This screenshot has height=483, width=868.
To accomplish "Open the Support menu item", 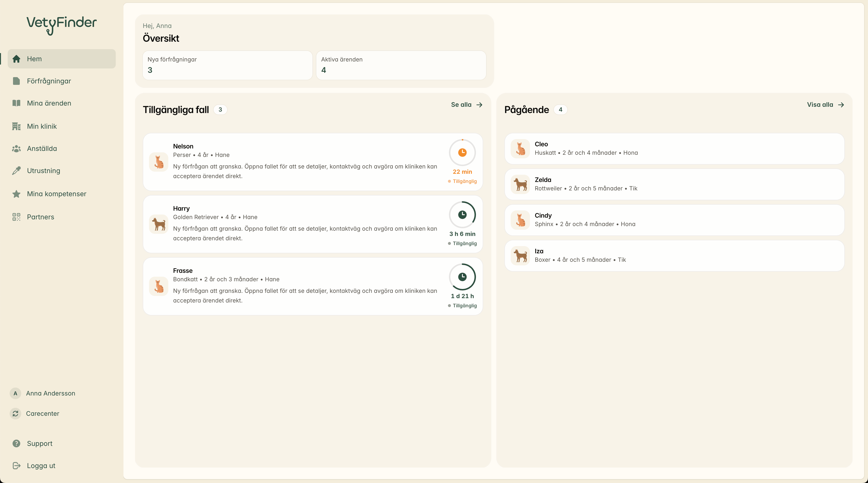I will (40, 443).
